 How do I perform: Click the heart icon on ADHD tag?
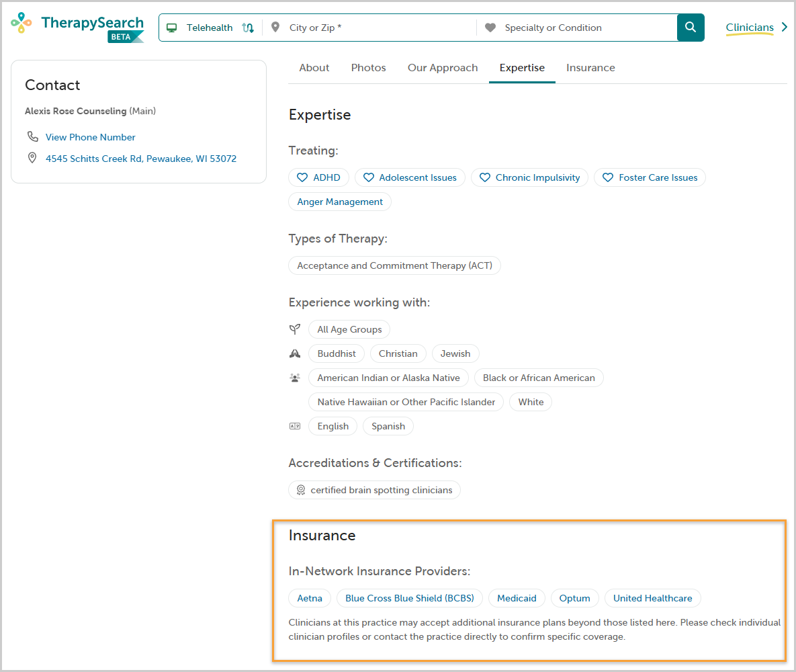[x=302, y=177]
